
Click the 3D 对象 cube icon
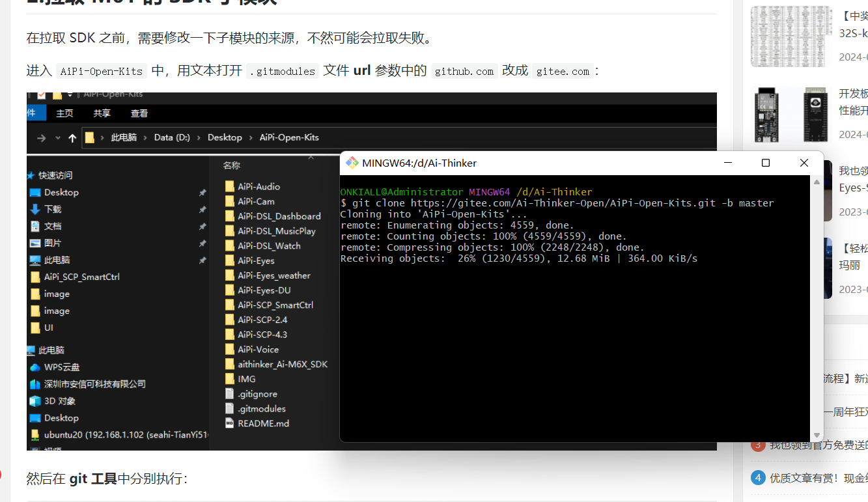[x=35, y=401]
